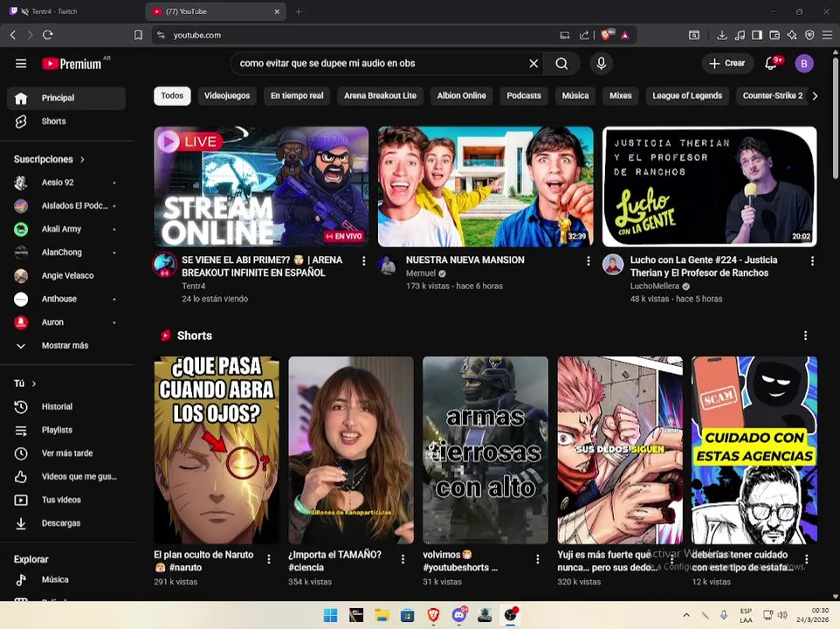
Task: Select the Todos filter chip
Action: click(172, 96)
